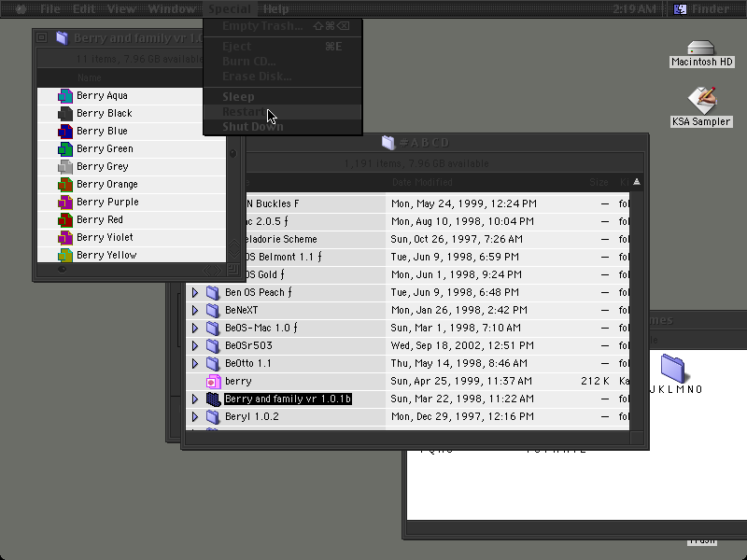Viewport: 747px width, 560px height.
Task: Select the Berry Purple file icon
Action: tap(65, 202)
